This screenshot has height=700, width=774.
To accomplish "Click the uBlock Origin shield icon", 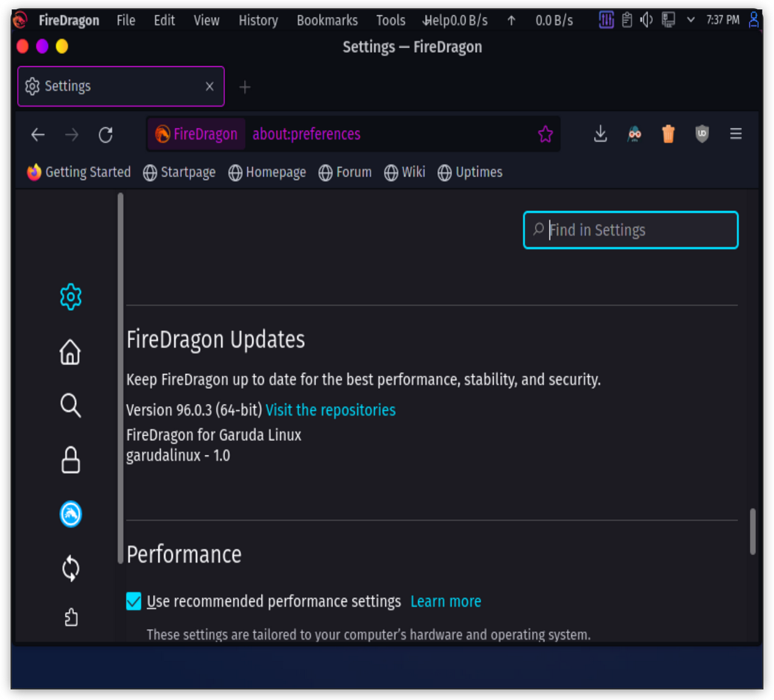I will pyautogui.click(x=701, y=134).
